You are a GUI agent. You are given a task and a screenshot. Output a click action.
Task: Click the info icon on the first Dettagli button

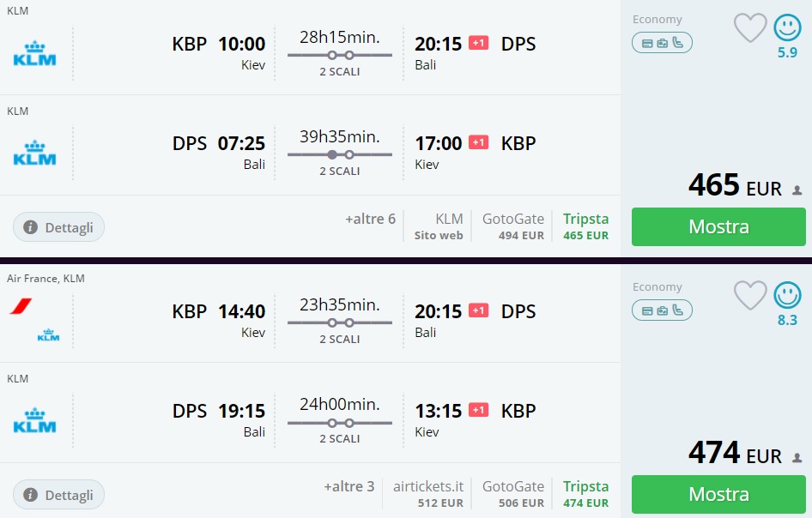click(33, 227)
